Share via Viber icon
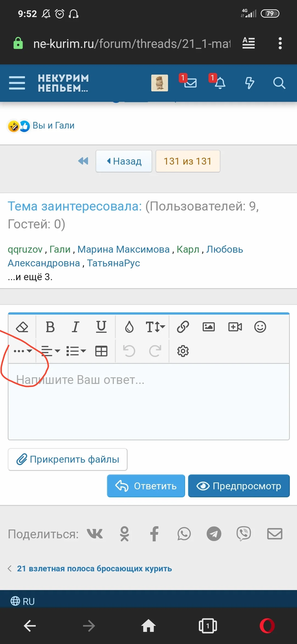The height and width of the screenshot is (644, 297). coord(244,534)
